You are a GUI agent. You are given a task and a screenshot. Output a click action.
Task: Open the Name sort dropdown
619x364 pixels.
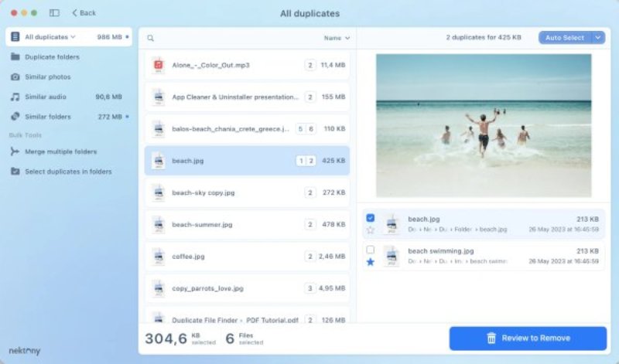tap(337, 38)
